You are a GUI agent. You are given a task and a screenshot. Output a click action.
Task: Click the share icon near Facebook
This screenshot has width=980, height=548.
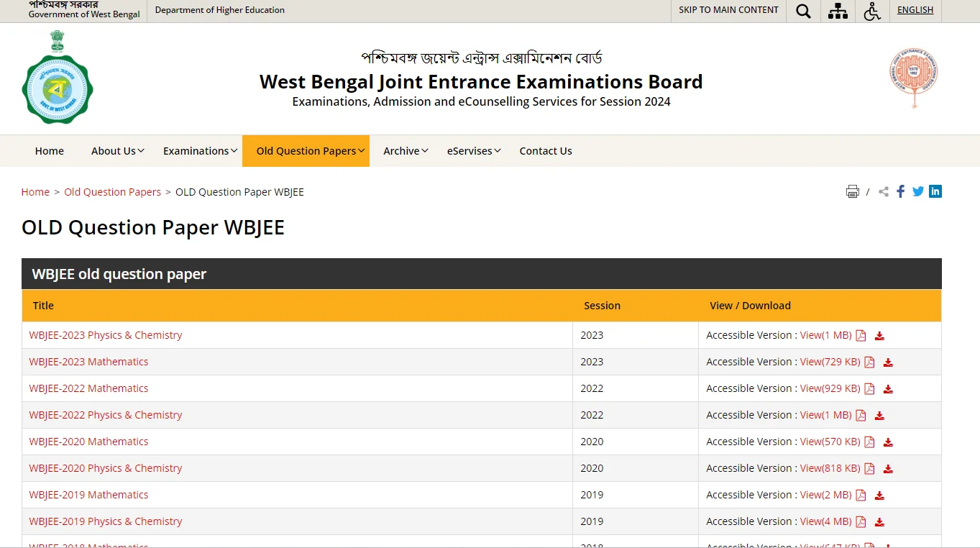(x=884, y=191)
